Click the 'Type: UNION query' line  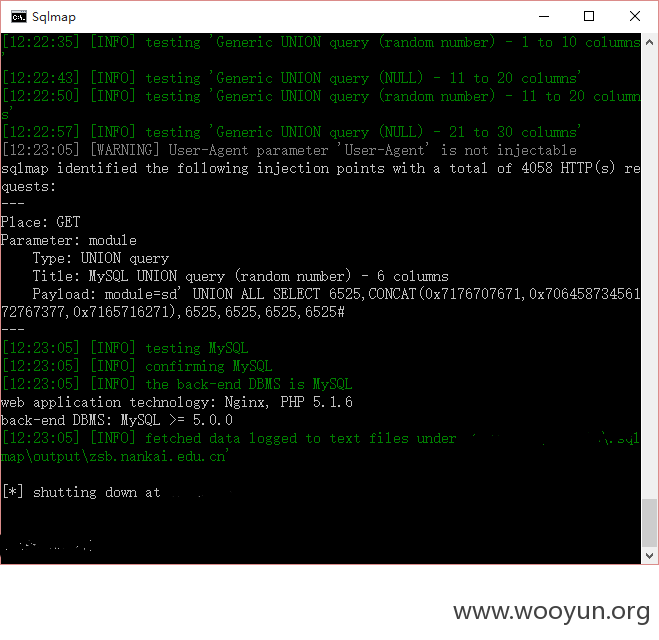point(101,258)
